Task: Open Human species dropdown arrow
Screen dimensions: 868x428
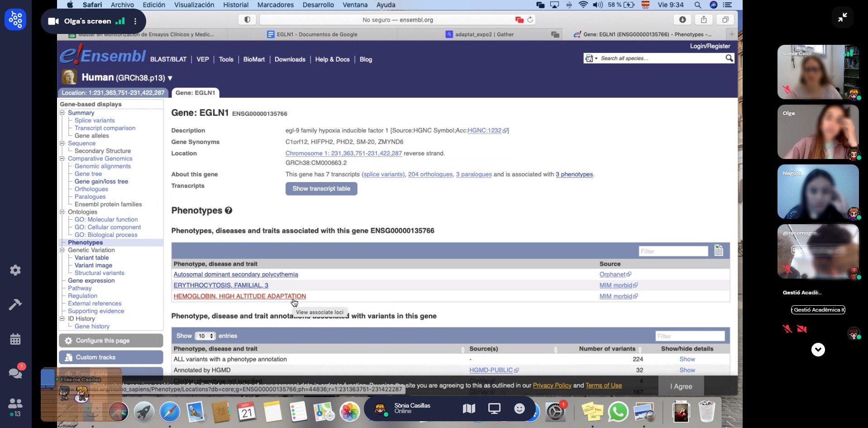Action: click(170, 78)
